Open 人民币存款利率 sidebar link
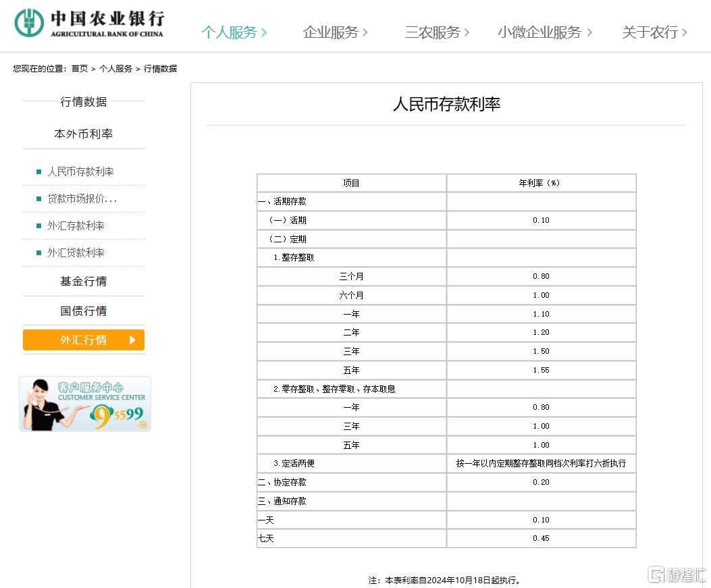 (80, 171)
